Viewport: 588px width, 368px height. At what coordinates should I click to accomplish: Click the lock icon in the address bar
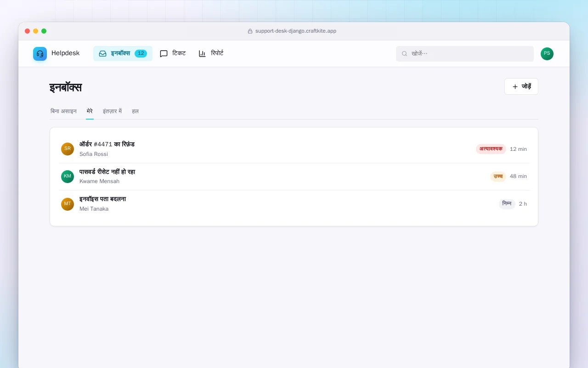250,31
